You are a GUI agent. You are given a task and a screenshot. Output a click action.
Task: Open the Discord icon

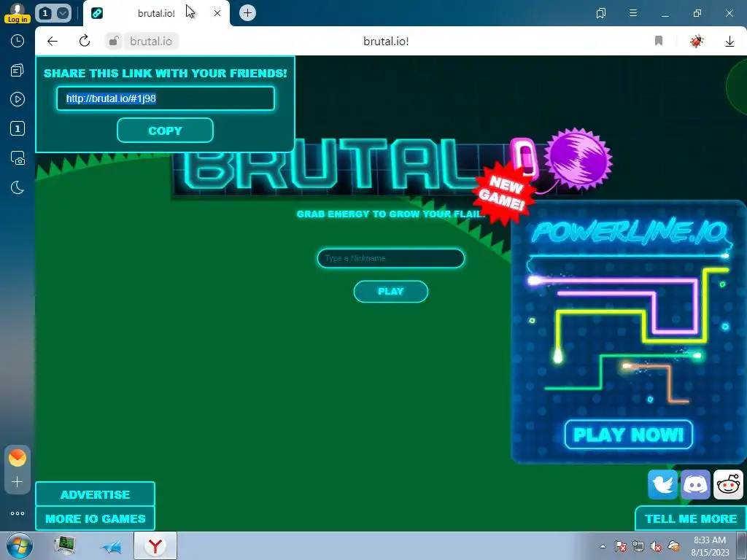(695, 485)
